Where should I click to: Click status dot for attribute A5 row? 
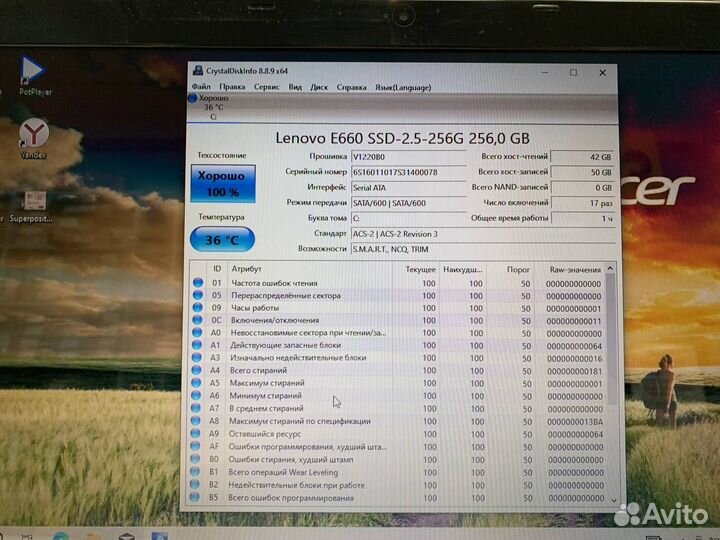[196, 382]
